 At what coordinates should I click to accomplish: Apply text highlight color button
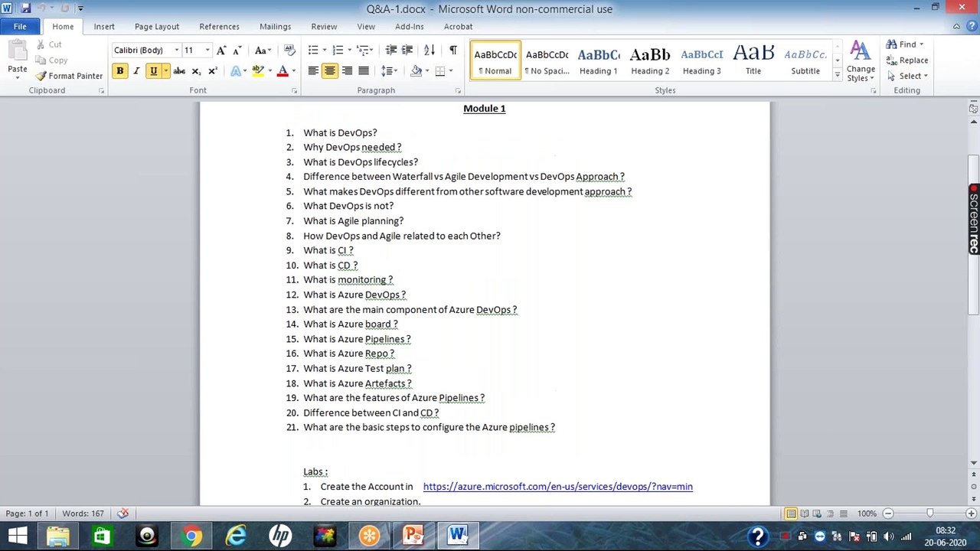click(x=258, y=71)
